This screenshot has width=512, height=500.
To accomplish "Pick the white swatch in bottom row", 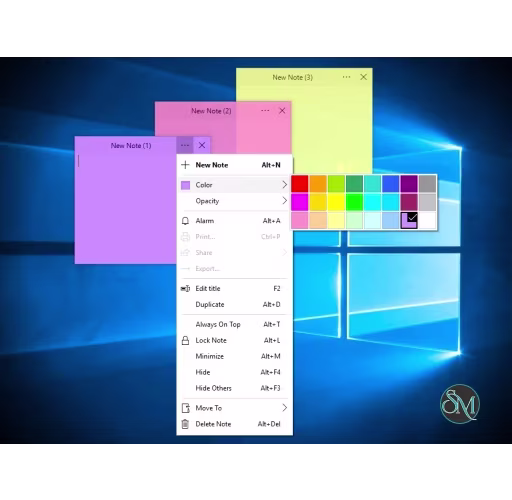I will [x=427, y=220].
